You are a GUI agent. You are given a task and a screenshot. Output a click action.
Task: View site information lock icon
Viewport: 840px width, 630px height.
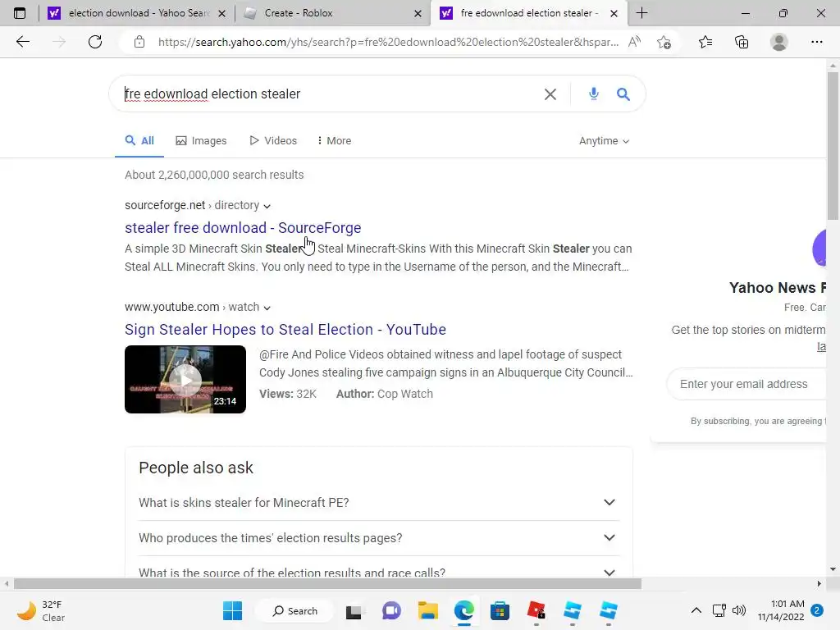point(139,42)
